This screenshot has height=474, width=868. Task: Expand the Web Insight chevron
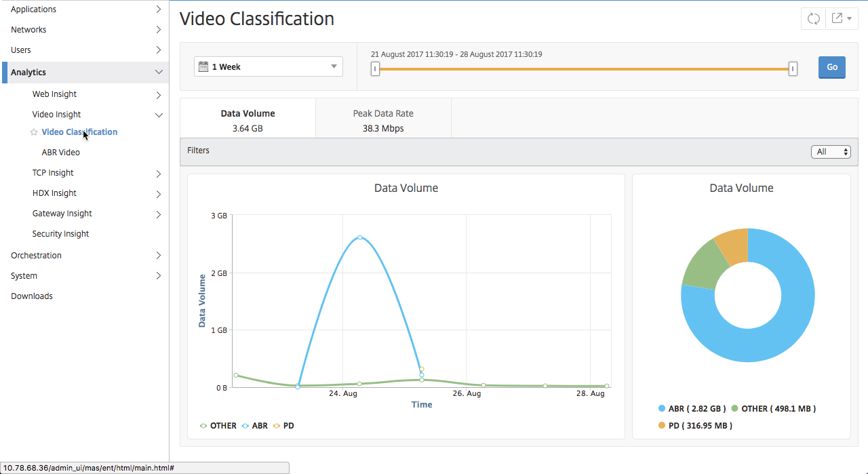pyautogui.click(x=159, y=95)
